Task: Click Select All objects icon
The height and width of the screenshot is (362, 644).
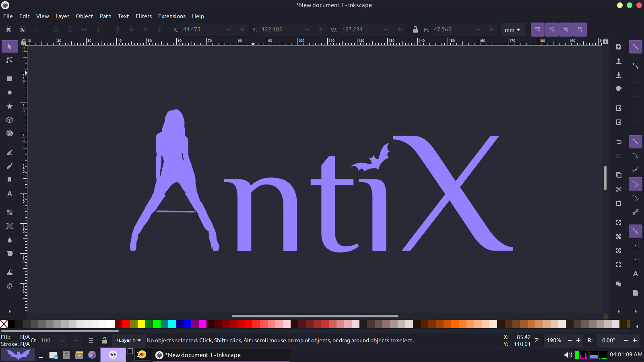Action: (x=8, y=29)
